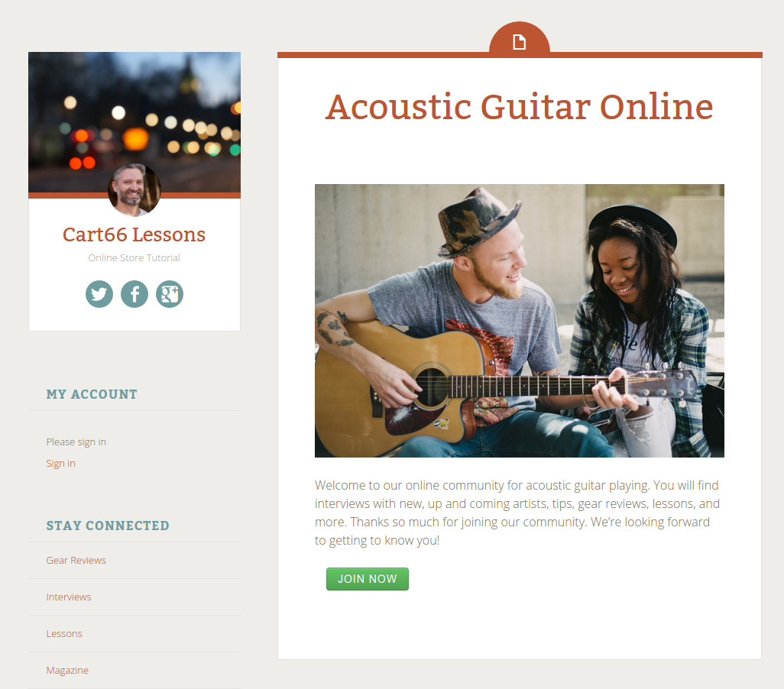Open the Facebook page icon
This screenshot has width=784, height=689.
point(134,294)
